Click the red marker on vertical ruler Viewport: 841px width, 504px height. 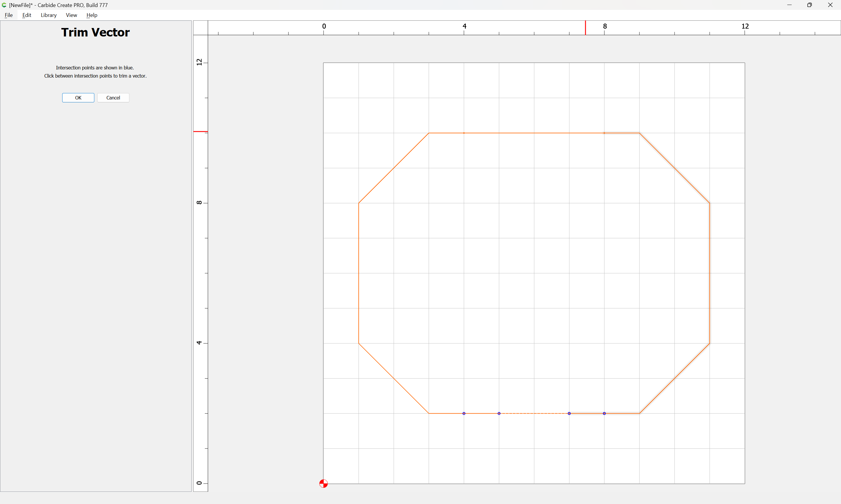coord(201,132)
